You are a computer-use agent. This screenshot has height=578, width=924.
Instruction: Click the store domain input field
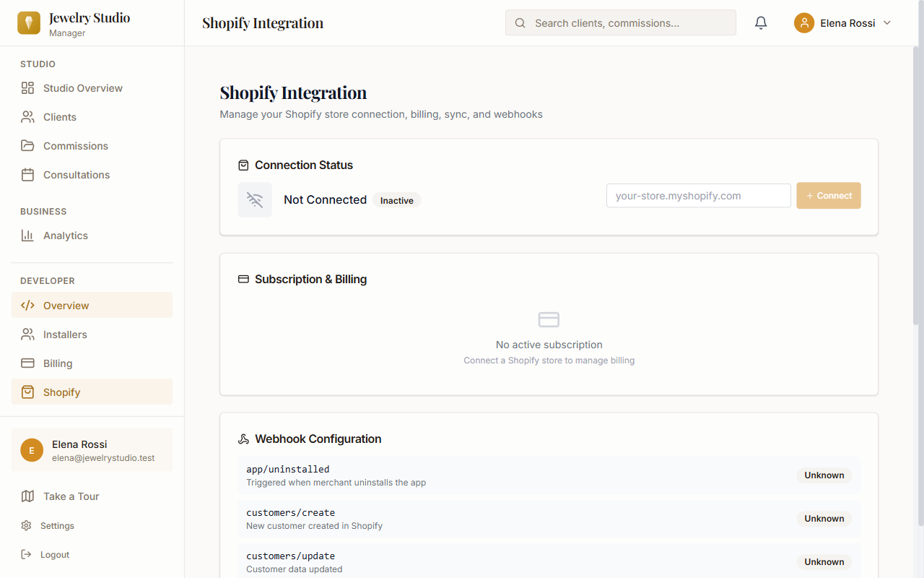pos(698,195)
